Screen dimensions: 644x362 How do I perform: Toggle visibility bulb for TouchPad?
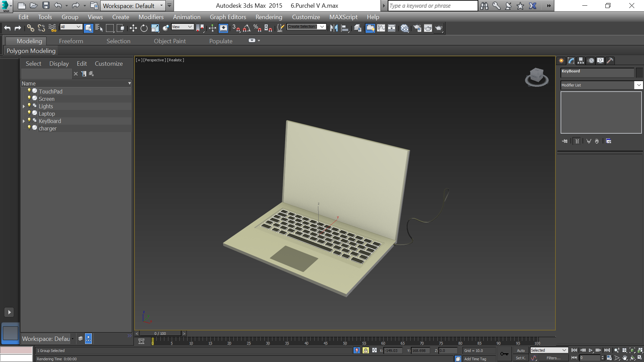[x=29, y=91]
